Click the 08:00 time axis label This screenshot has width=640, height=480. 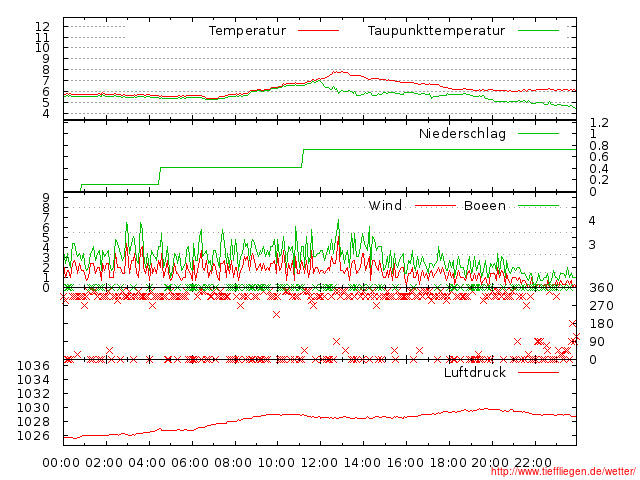[x=233, y=463]
